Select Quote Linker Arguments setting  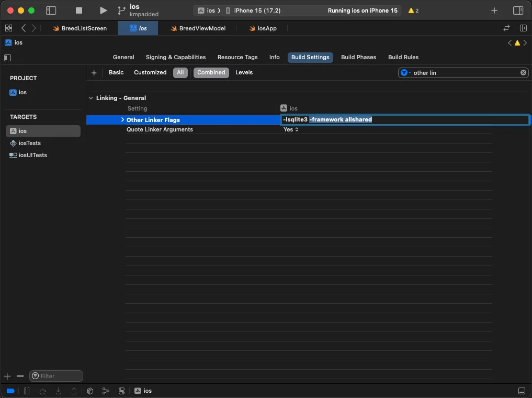tap(160, 129)
